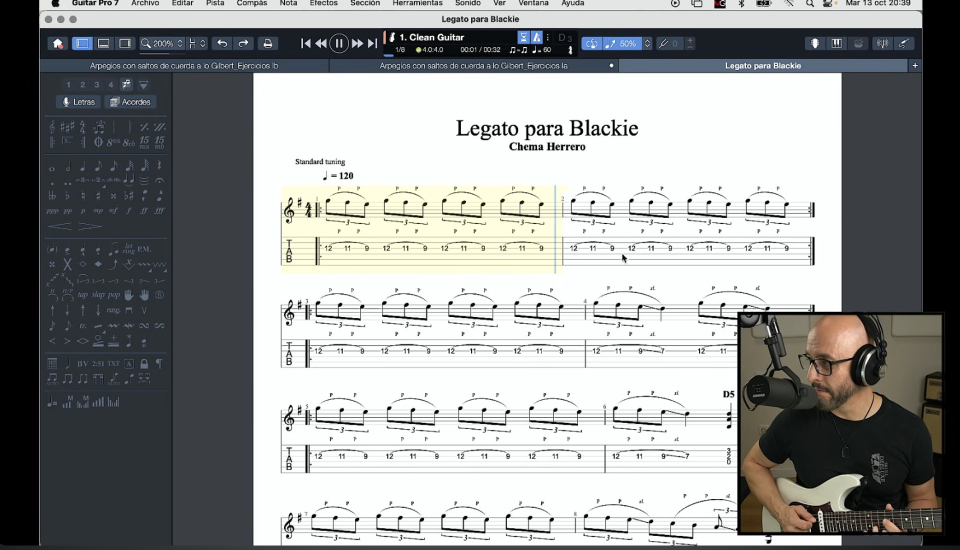Screen dimensions: 960x550
Task: Open the Archivo menu
Action: pyautogui.click(x=145, y=3)
